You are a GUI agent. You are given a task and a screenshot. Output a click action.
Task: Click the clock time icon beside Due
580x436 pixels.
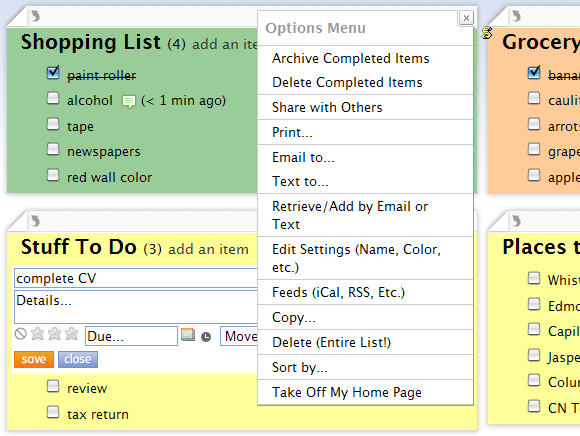[206, 337]
